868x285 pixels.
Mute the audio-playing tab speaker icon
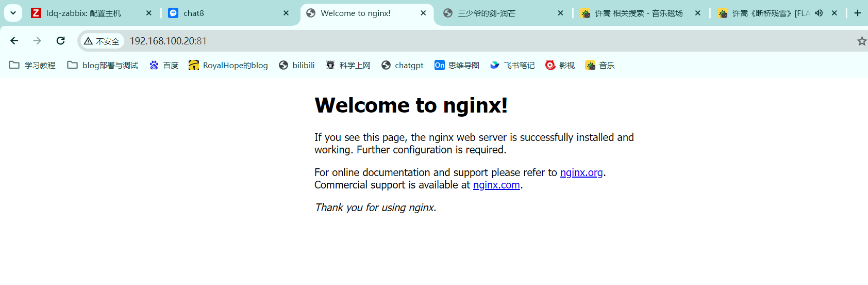pos(819,13)
